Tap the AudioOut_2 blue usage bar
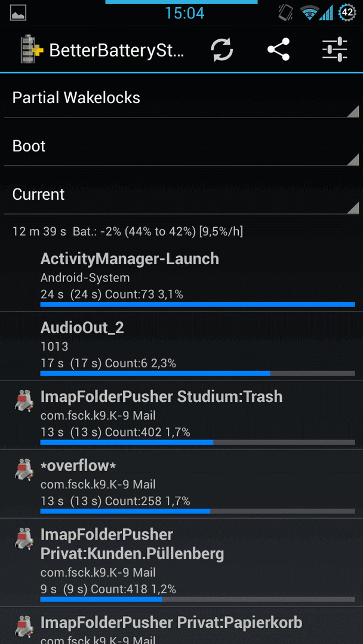The height and width of the screenshot is (644, 363). (x=155, y=373)
